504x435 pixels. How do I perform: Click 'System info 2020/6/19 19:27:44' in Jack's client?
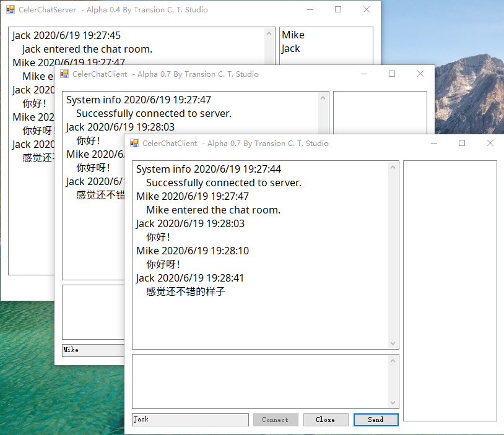click(209, 170)
